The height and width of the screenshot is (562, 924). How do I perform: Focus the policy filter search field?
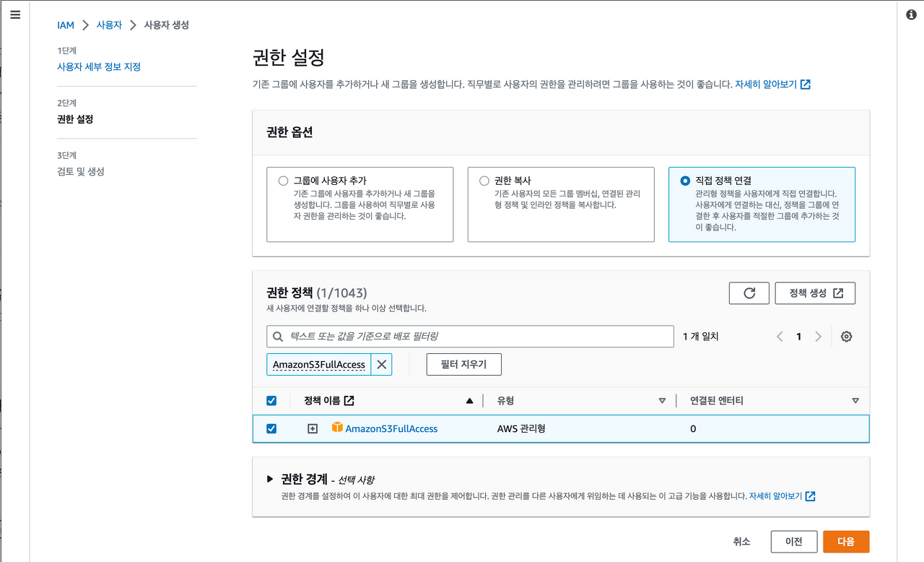[x=470, y=337]
